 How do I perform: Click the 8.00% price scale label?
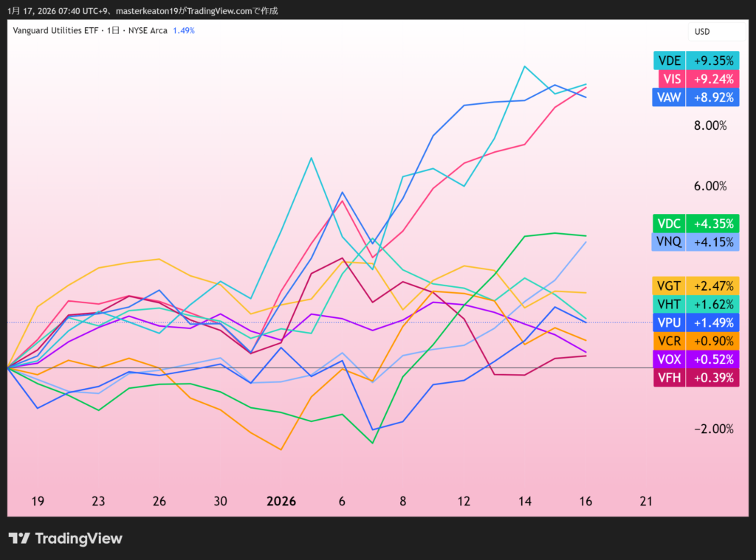click(x=709, y=125)
